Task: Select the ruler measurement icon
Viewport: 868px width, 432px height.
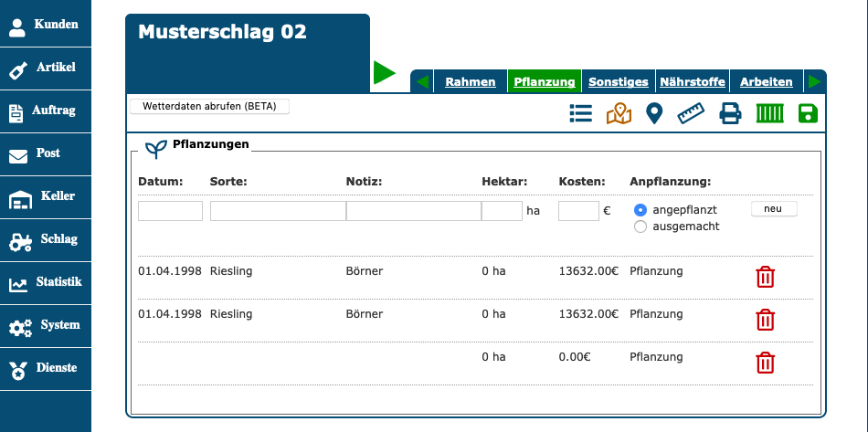Action: pos(692,113)
